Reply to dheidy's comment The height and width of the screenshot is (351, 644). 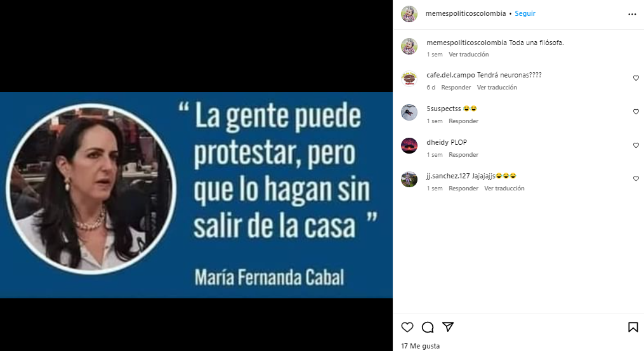pyautogui.click(x=463, y=155)
